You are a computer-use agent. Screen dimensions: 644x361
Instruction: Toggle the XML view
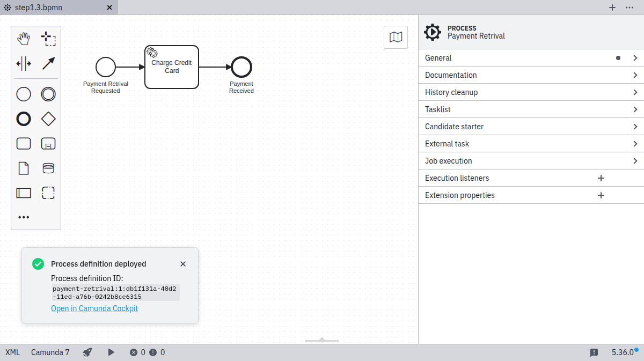click(x=12, y=352)
